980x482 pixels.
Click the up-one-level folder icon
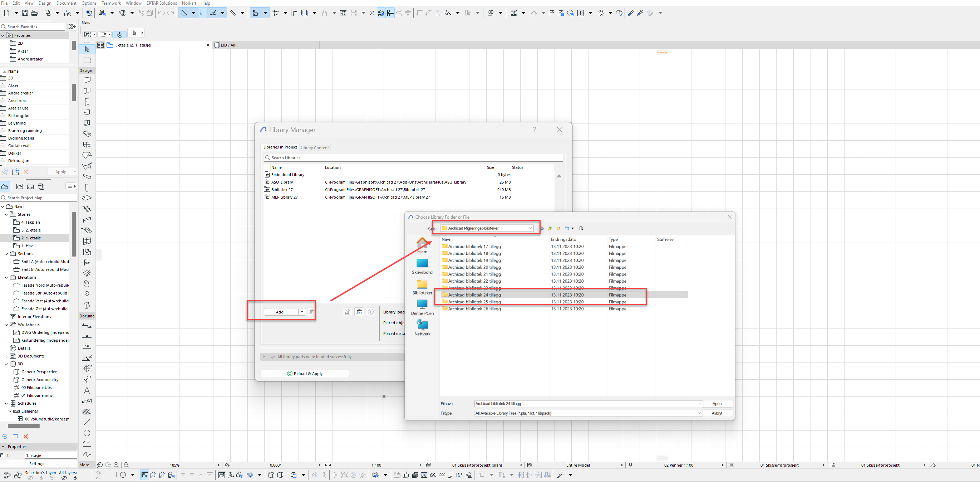coord(550,228)
